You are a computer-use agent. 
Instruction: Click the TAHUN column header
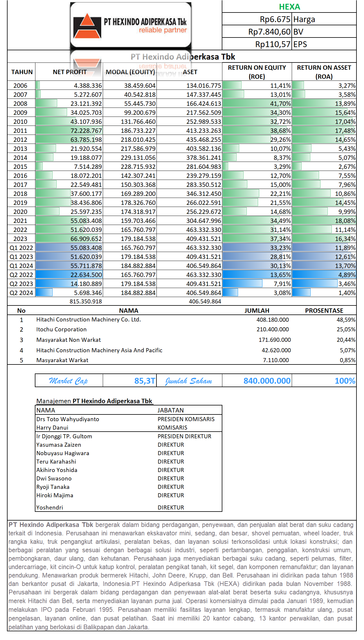[22, 72]
